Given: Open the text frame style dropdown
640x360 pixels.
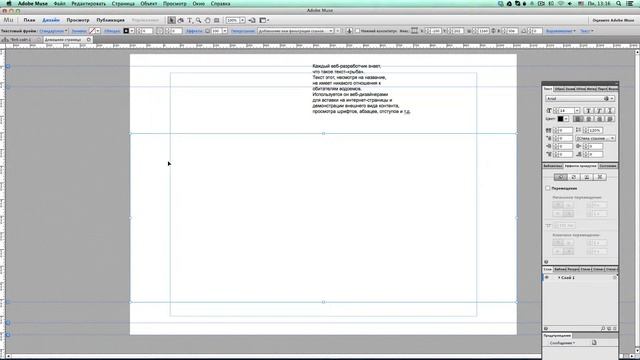Looking at the screenshot, I should click(53, 31).
